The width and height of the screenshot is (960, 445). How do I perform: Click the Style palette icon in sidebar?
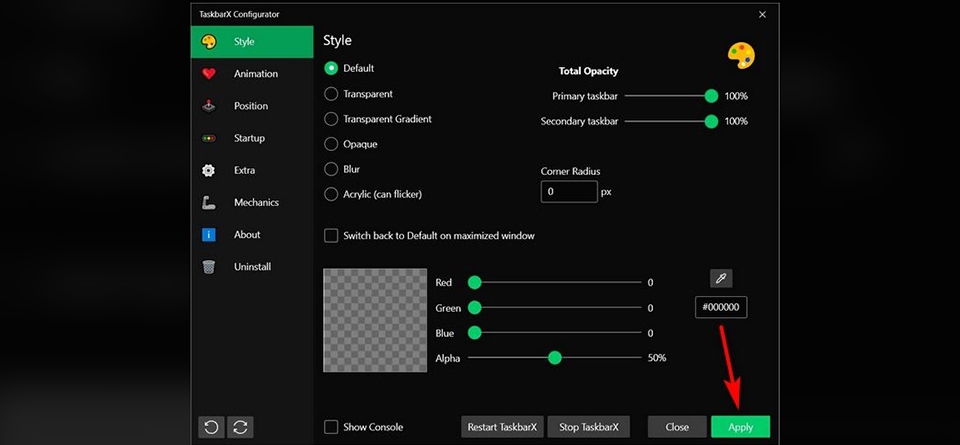pyautogui.click(x=209, y=42)
